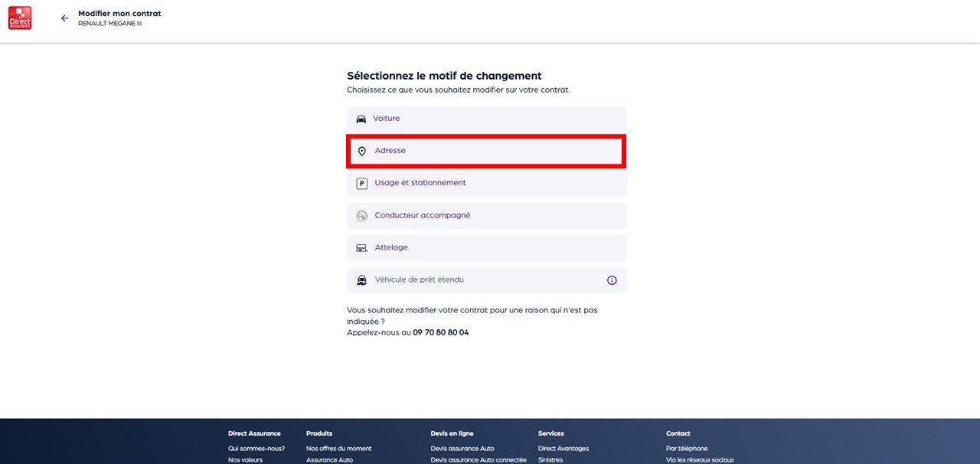The height and width of the screenshot is (464, 980).
Task: Call the number 09 70 80 80 04
Action: coord(440,333)
